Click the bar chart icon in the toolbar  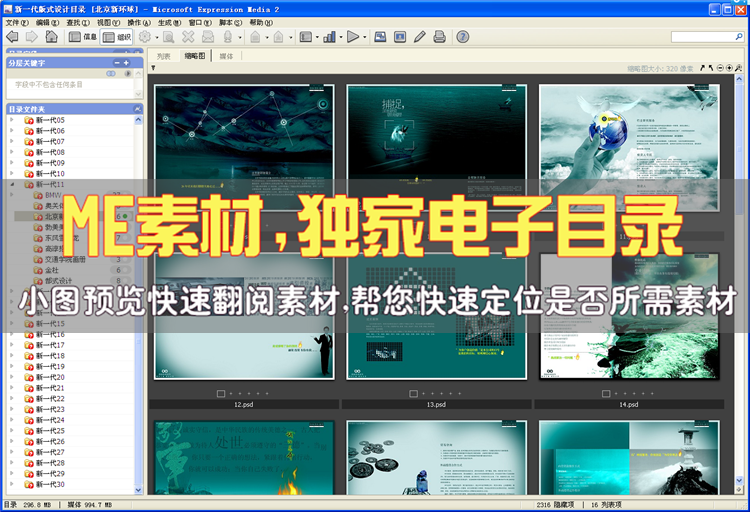[329, 37]
